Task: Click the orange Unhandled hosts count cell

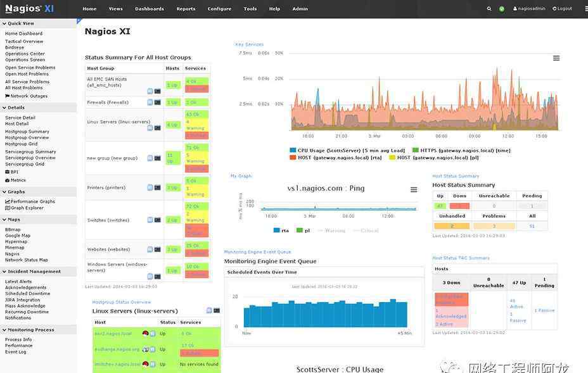Action: point(452,226)
